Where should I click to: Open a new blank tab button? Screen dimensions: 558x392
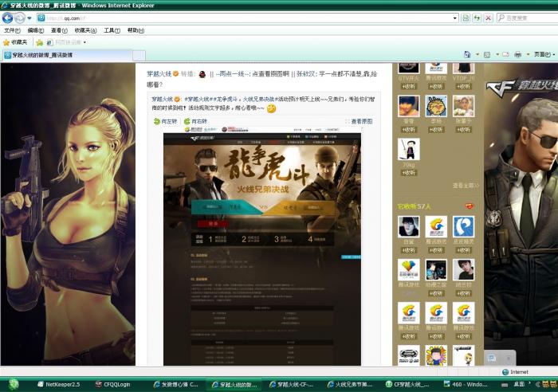[139, 56]
